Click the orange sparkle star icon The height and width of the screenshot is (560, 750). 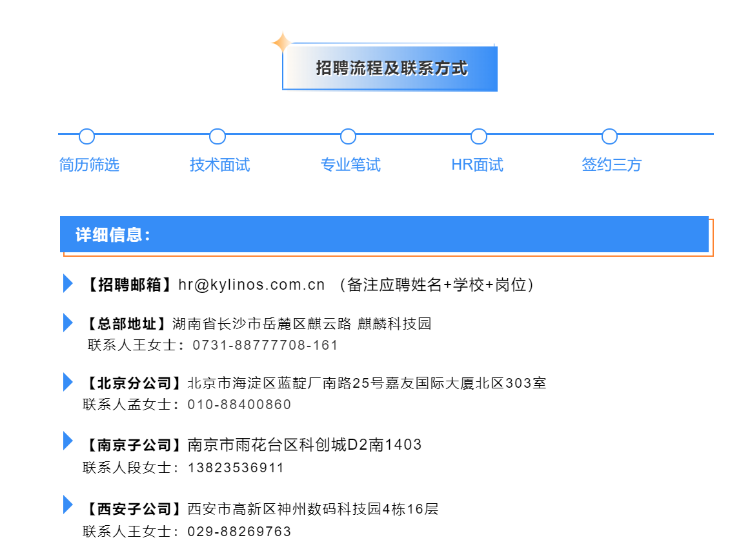point(281,43)
